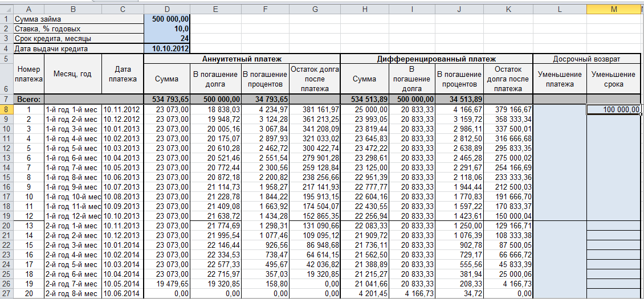Click the cell '1-й год 1-й мес'
Image resolution: width=644 pixels, height=299 pixels.
pyautogui.click(x=73, y=109)
